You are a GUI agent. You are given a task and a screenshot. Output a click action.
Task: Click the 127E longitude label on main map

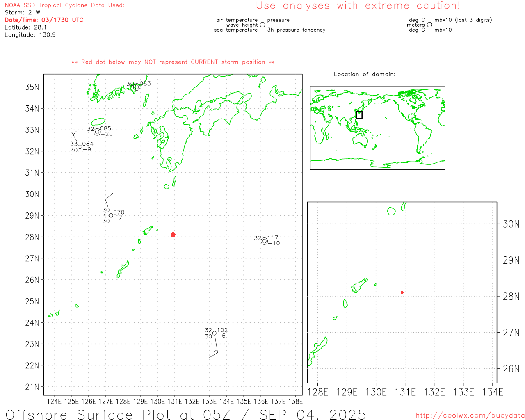click(x=106, y=402)
